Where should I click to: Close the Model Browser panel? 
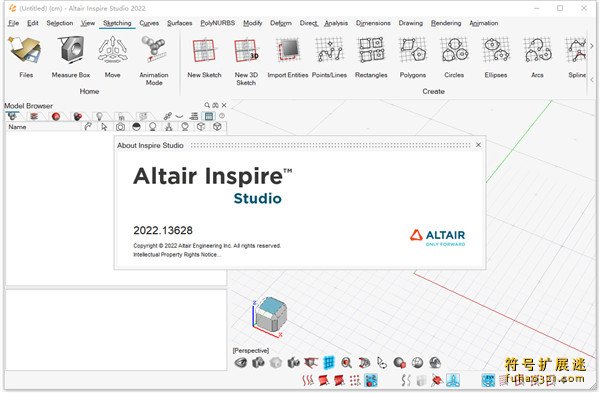(x=224, y=105)
